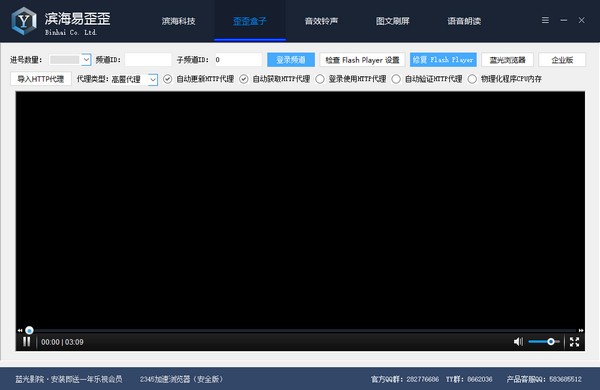Click the 00:00 | 03:09 time display
The height and width of the screenshot is (390, 600).
[x=62, y=342]
